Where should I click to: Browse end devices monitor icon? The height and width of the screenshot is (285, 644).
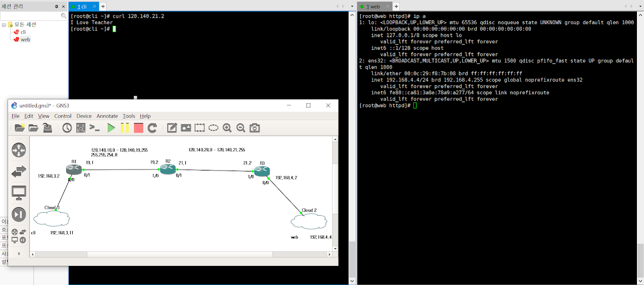[x=19, y=193]
